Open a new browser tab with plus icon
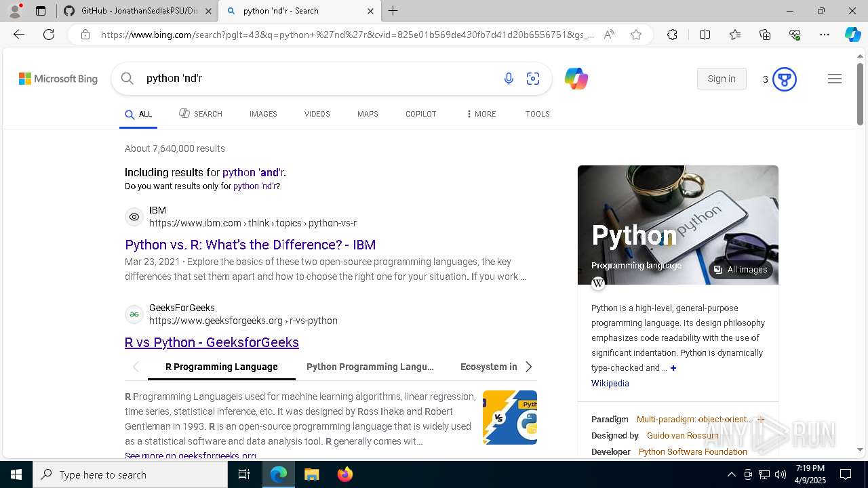The image size is (868, 488). [x=393, y=11]
